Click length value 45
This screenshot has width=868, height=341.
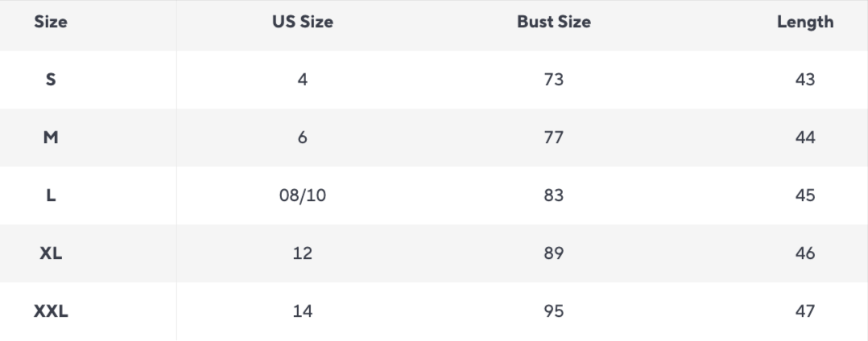(x=804, y=196)
